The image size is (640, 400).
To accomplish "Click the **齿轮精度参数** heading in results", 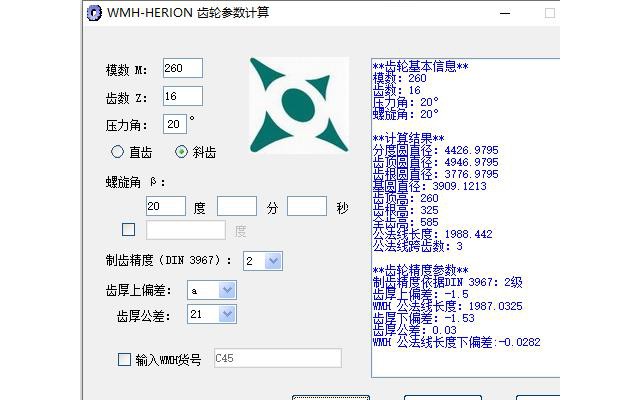I will point(420,270).
